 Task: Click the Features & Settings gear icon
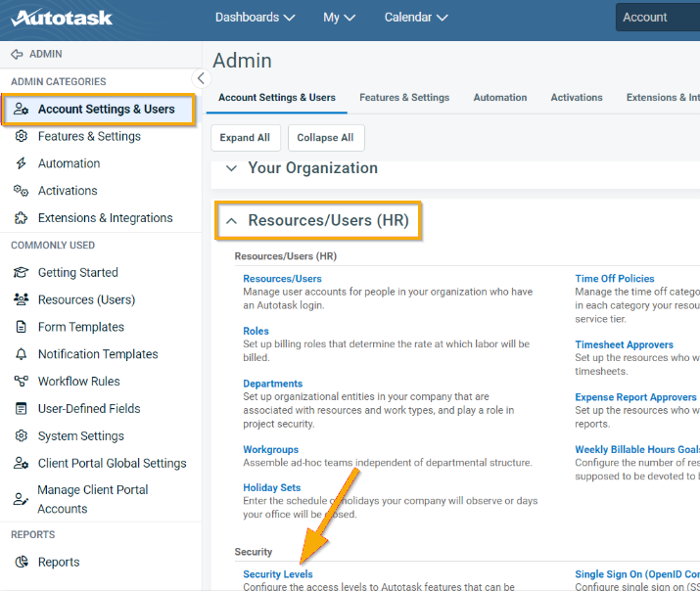(x=21, y=137)
